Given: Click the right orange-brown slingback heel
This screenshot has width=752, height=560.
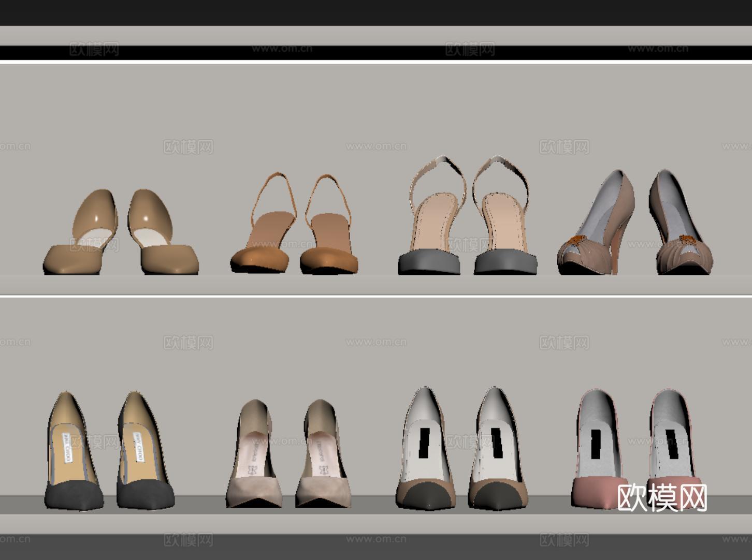Looking at the screenshot, I should 329,223.
